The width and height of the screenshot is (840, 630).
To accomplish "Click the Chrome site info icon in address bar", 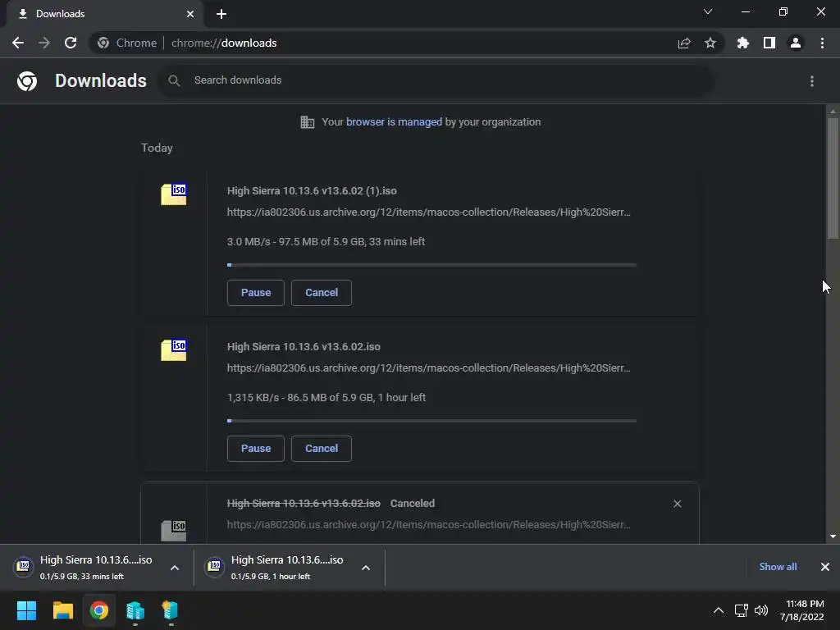I will 103,43.
